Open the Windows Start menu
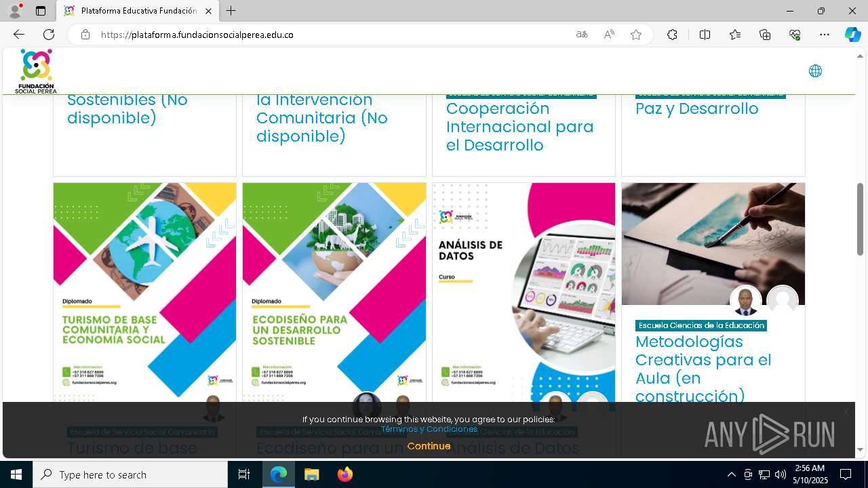The width and height of the screenshot is (868, 488). point(16,474)
